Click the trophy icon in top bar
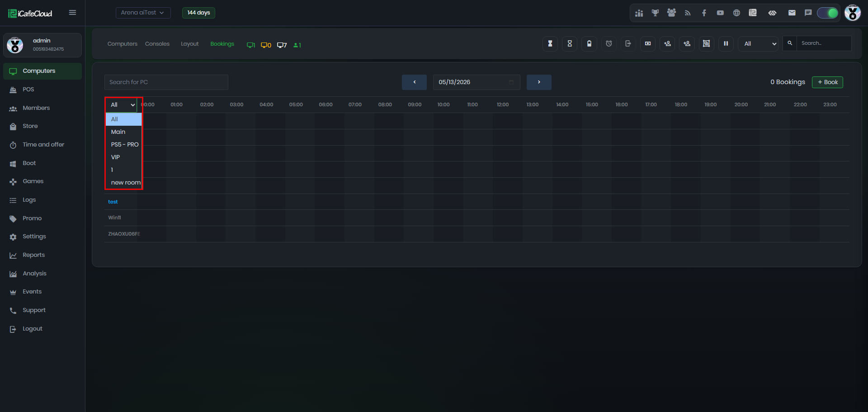868x412 pixels. 655,13
